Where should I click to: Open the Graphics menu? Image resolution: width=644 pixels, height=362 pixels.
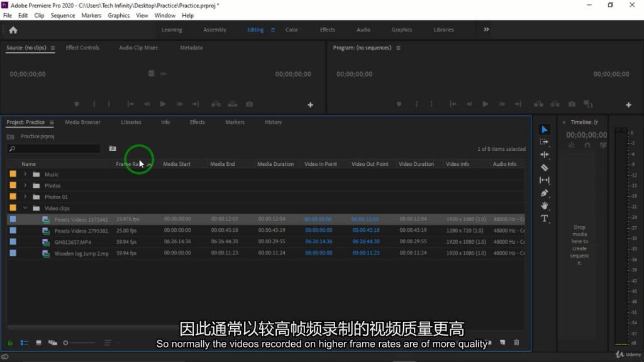point(119,16)
